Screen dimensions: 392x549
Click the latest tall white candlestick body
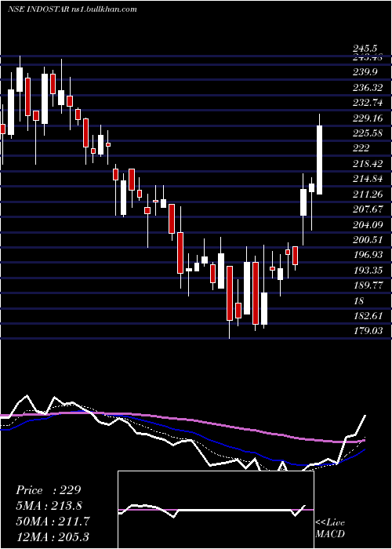pyautogui.click(x=320, y=160)
